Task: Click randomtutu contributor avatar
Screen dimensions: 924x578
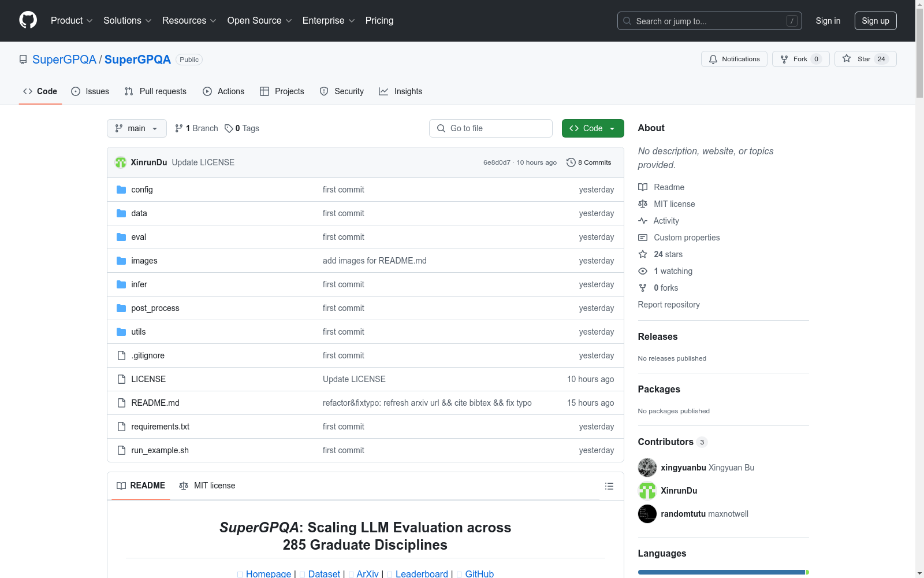Action: point(647,514)
